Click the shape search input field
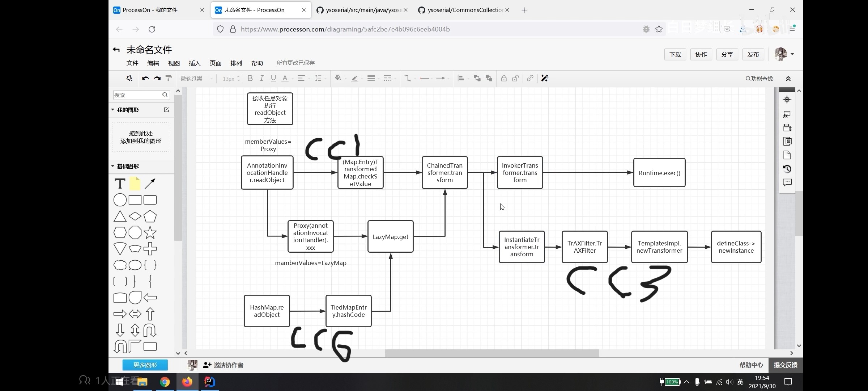This screenshot has width=868, height=391. 137,95
